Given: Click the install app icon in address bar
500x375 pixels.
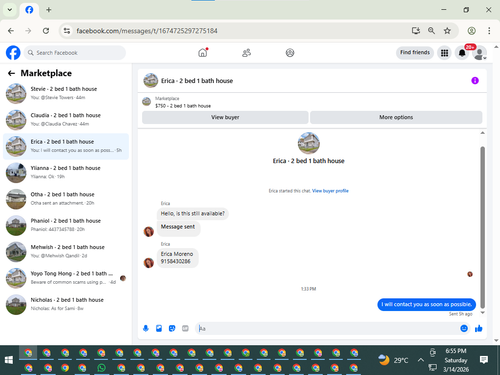Looking at the screenshot, I should [416, 31].
